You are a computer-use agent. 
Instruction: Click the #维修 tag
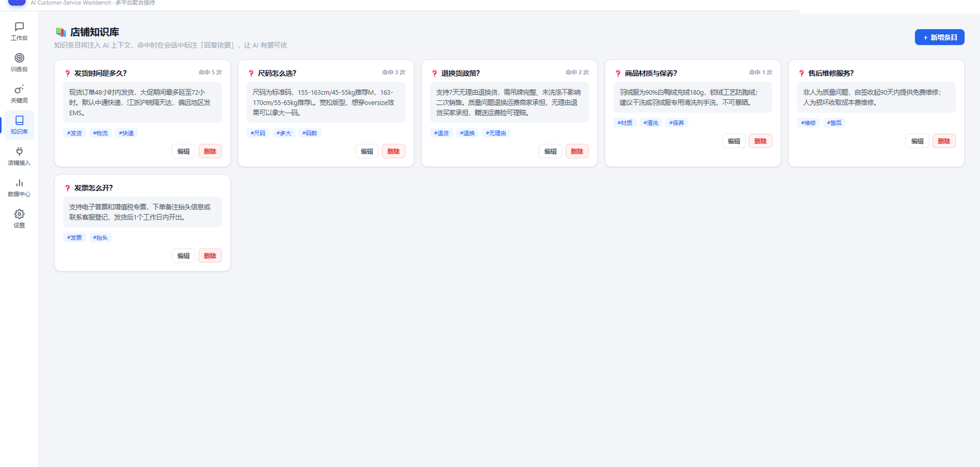click(x=809, y=122)
